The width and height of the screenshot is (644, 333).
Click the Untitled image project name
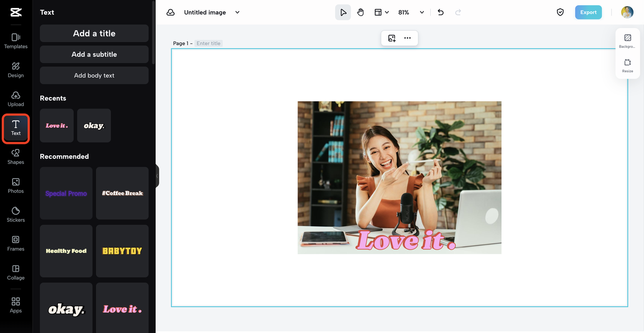coord(205,13)
